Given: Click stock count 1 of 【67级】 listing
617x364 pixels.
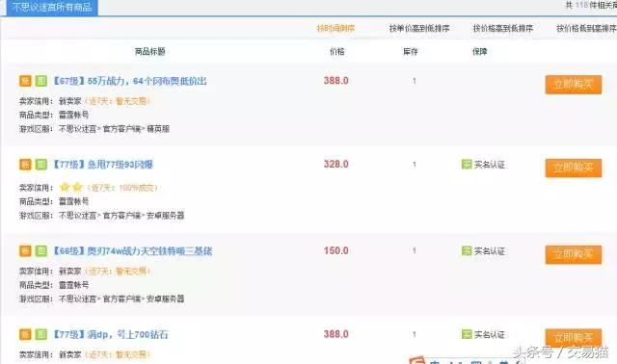Looking at the screenshot, I should point(415,81).
